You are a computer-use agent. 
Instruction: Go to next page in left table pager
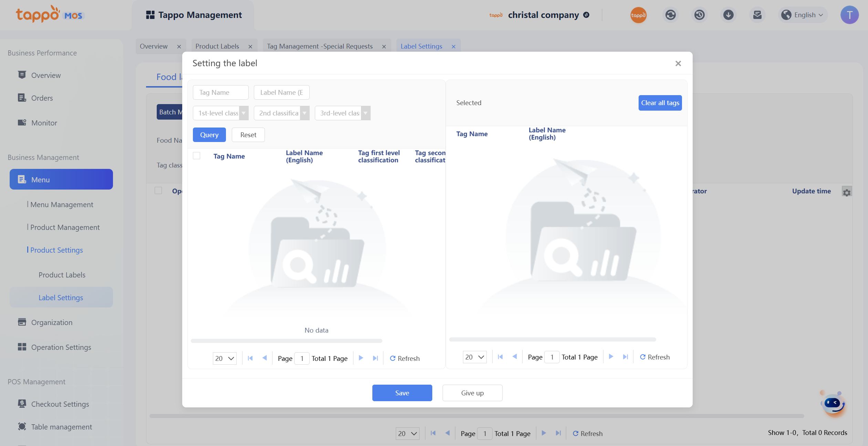coord(361,358)
